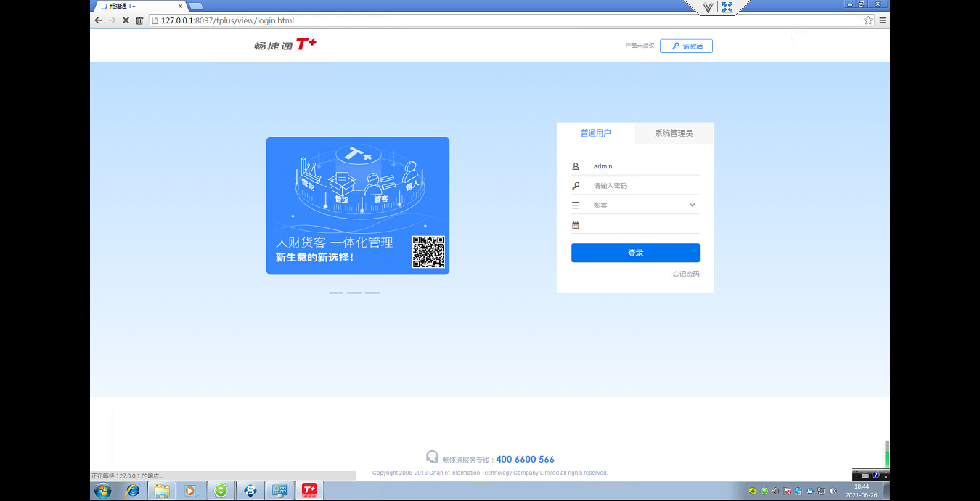The image size is (980, 501).
Task: Open the file explorer from the taskbar
Action: (x=162, y=491)
